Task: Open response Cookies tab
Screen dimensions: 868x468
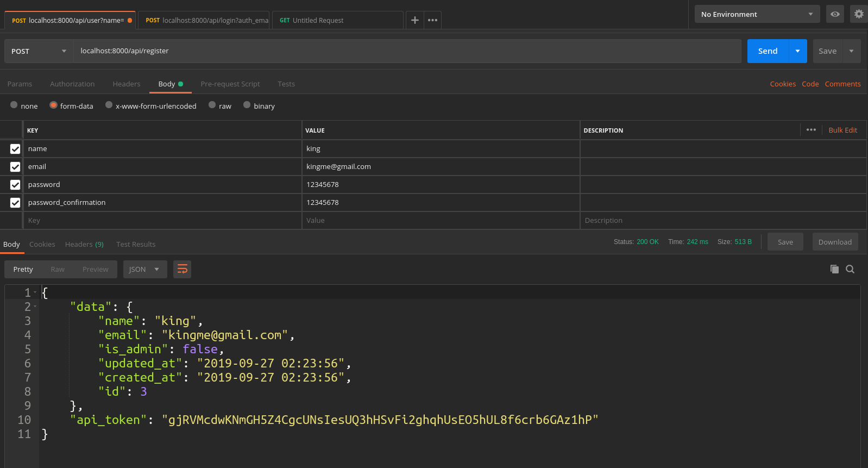Action: (x=42, y=244)
